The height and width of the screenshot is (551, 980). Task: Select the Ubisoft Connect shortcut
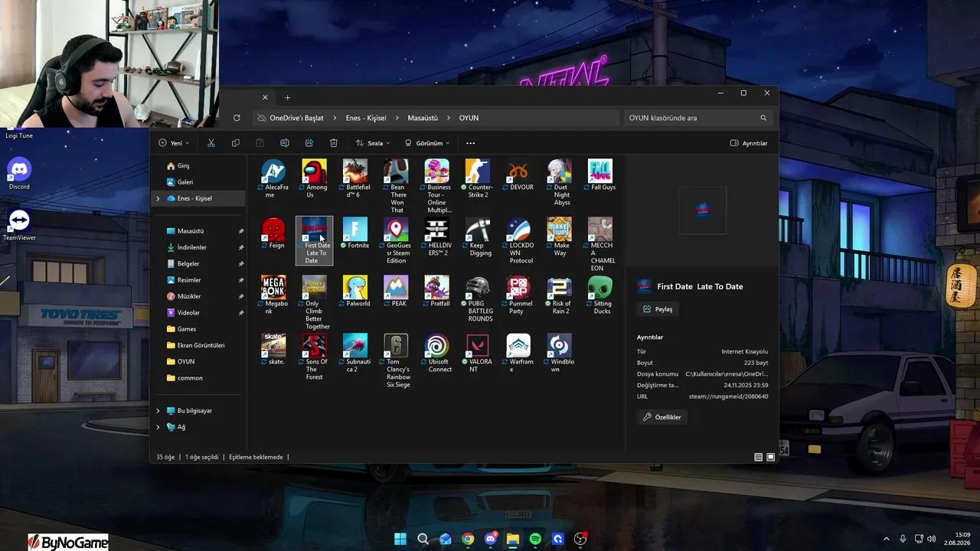[437, 354]
